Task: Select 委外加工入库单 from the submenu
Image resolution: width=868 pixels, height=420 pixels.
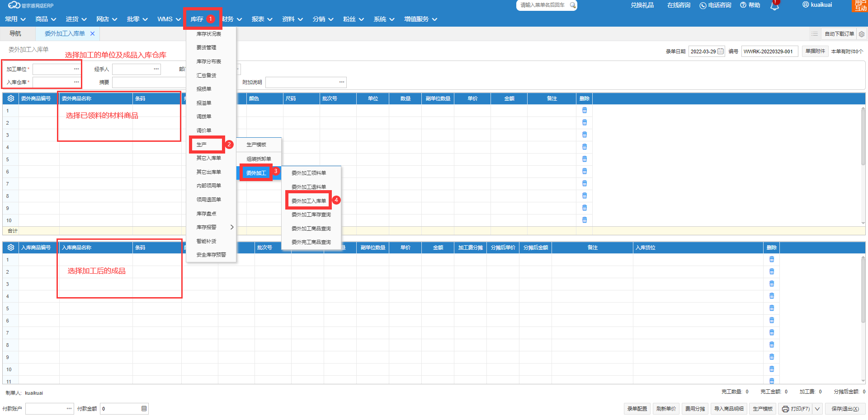Action: pyautogui.click(x=309, y=201)
